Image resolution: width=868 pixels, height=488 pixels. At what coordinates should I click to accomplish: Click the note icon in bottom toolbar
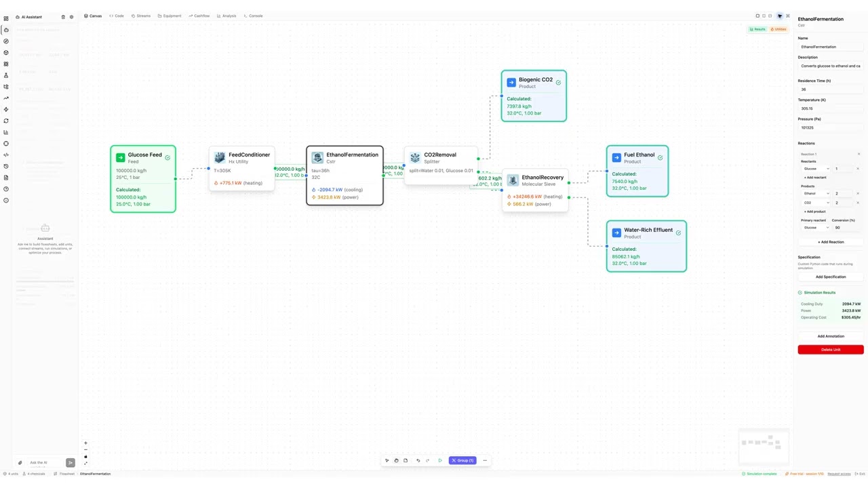(406, 460)
